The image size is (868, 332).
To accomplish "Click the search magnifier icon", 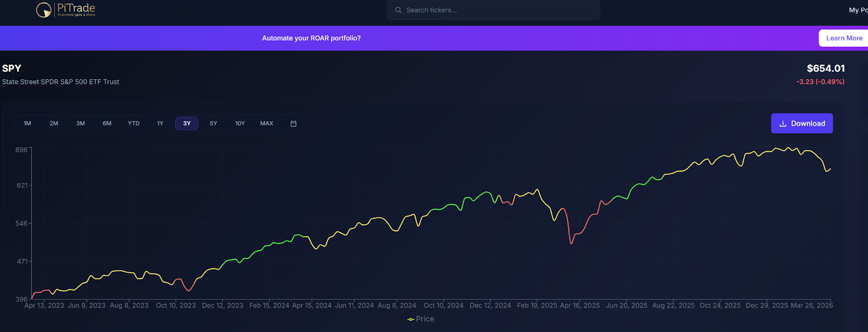I will 398,10.
